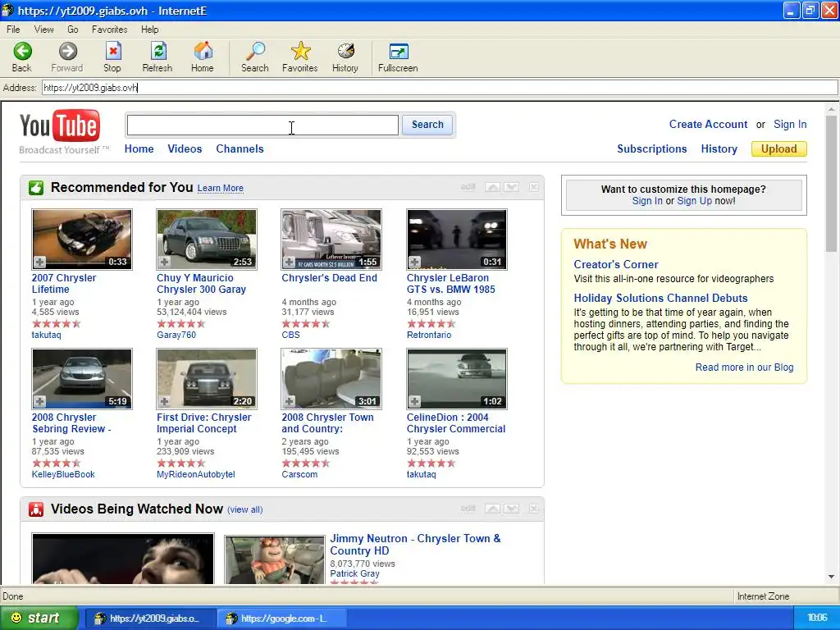Open the KelleyBlueBook channel link
840x630 pixels.
tap(63, 474)
